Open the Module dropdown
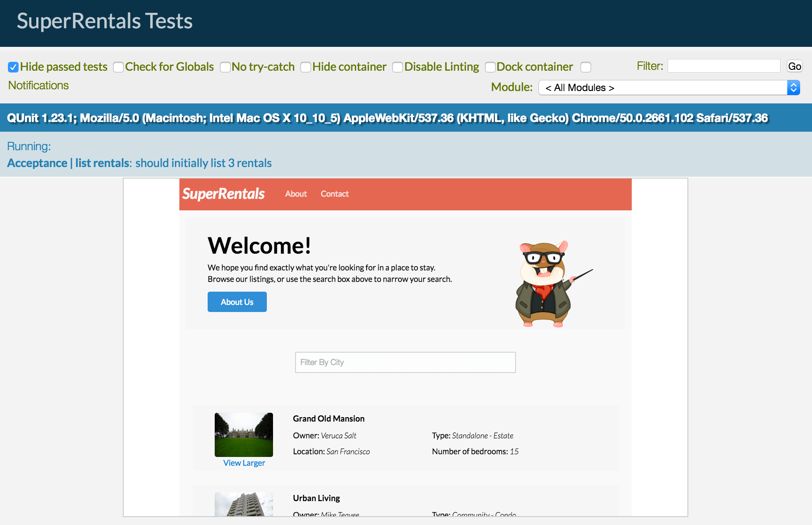The image size is (812, 525). (793, 87)
